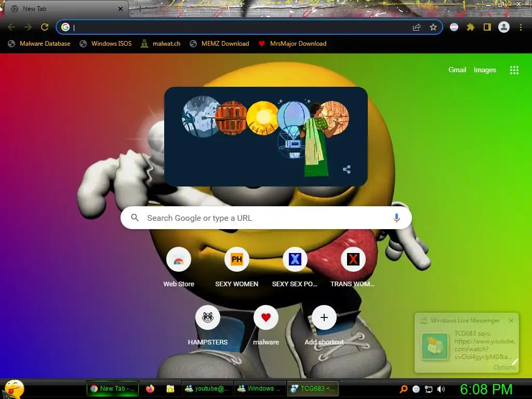Open Chrome's three-dot menu
532x399 pixels.
coord(521,27)
